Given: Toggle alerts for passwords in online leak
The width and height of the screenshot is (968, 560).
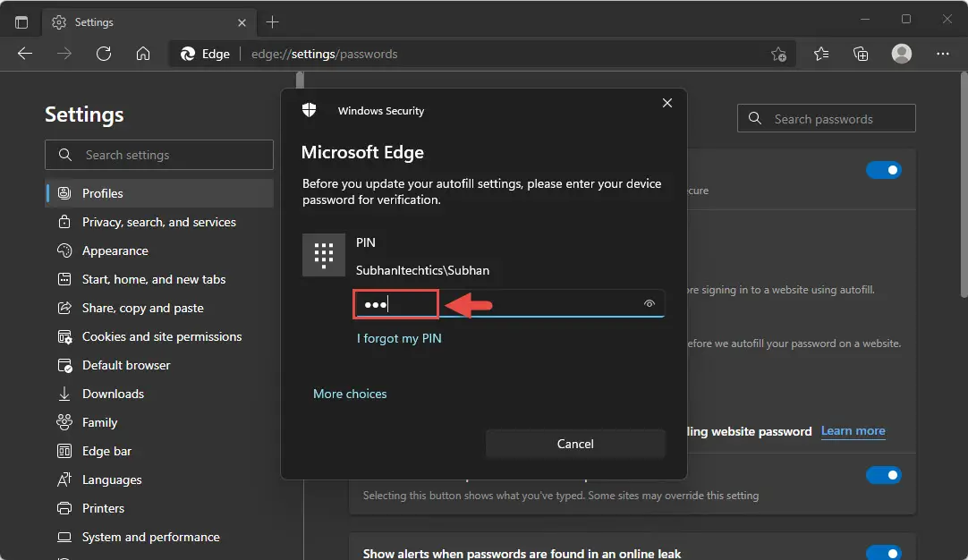Looking at the screenshot, I should click(883, 553).
